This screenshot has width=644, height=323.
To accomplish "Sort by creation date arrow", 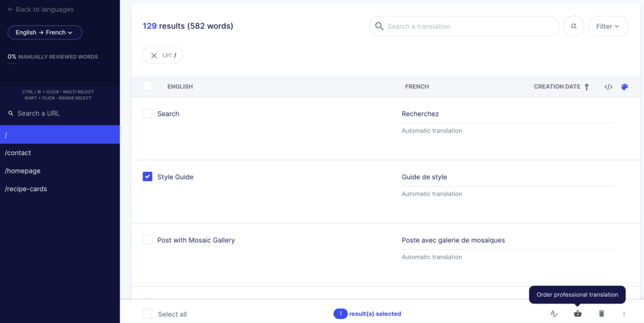I will point(587,87).
